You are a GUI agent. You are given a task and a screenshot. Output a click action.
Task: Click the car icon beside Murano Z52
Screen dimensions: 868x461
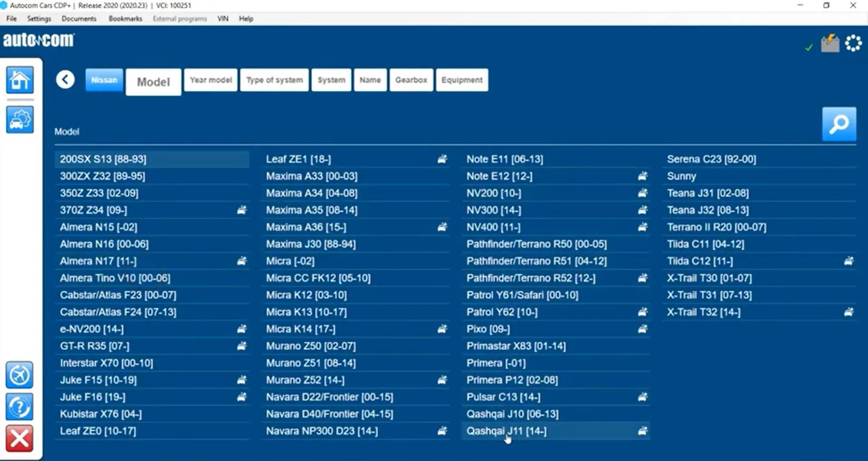(x=442, y=380)
